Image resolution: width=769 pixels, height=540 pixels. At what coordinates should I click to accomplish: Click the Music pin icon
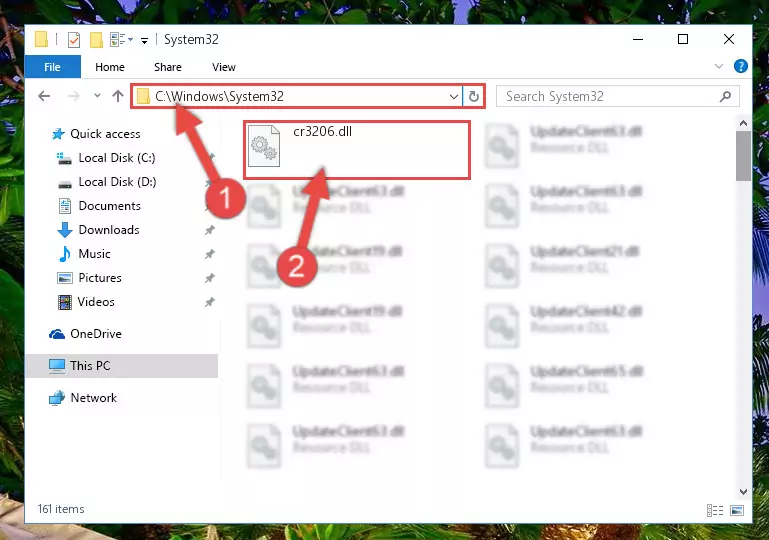[x=210, y=254]
